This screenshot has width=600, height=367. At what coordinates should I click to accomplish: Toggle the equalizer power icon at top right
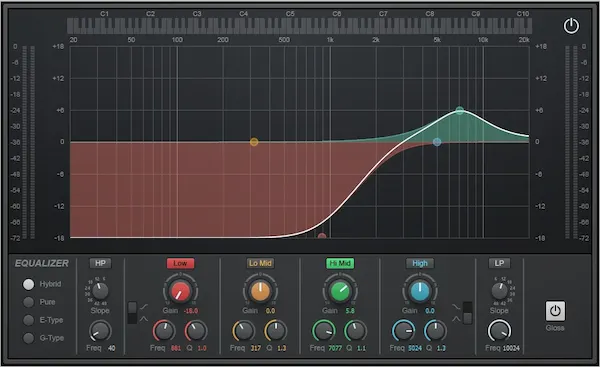tap(571, 26)
